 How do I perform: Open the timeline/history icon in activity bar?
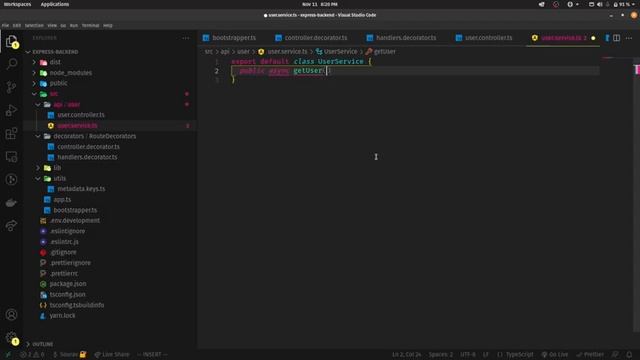click(11, 180)
